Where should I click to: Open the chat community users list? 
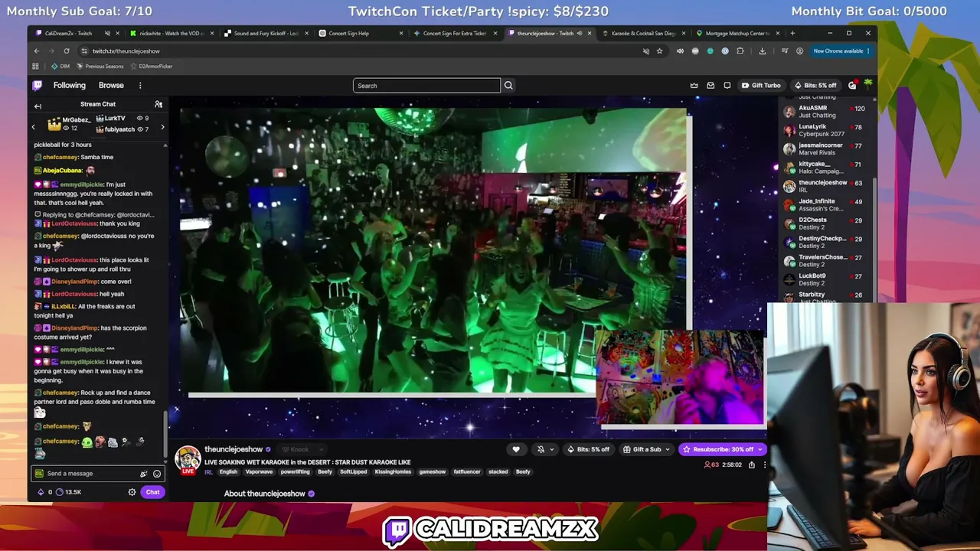[158, 104]
